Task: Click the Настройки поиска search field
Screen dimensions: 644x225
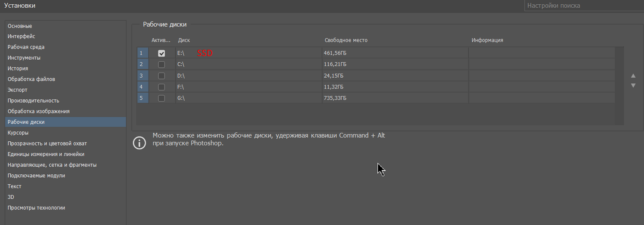Action: pos(584,6)
